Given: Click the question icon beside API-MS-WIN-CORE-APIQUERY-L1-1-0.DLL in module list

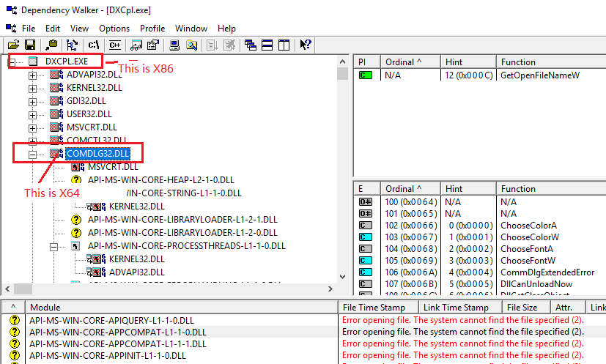Looking at the screenshot, I should point(15,320).
